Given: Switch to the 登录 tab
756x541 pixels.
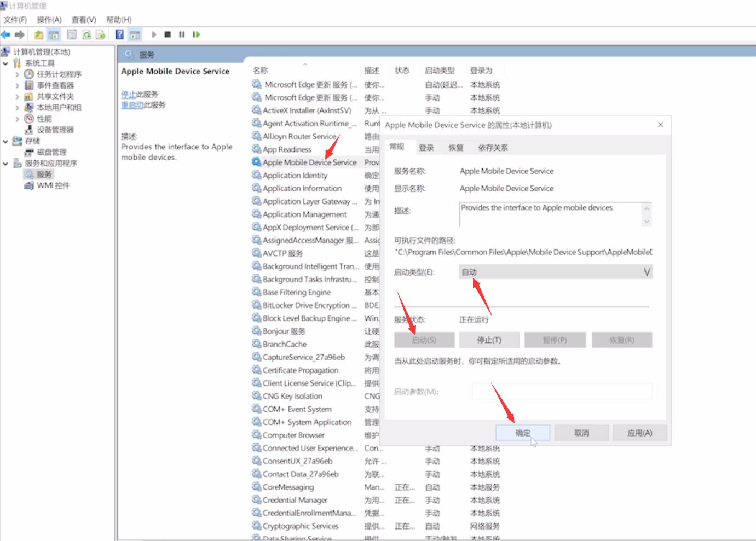Looking at the screenshot, I should click(426, 148).
